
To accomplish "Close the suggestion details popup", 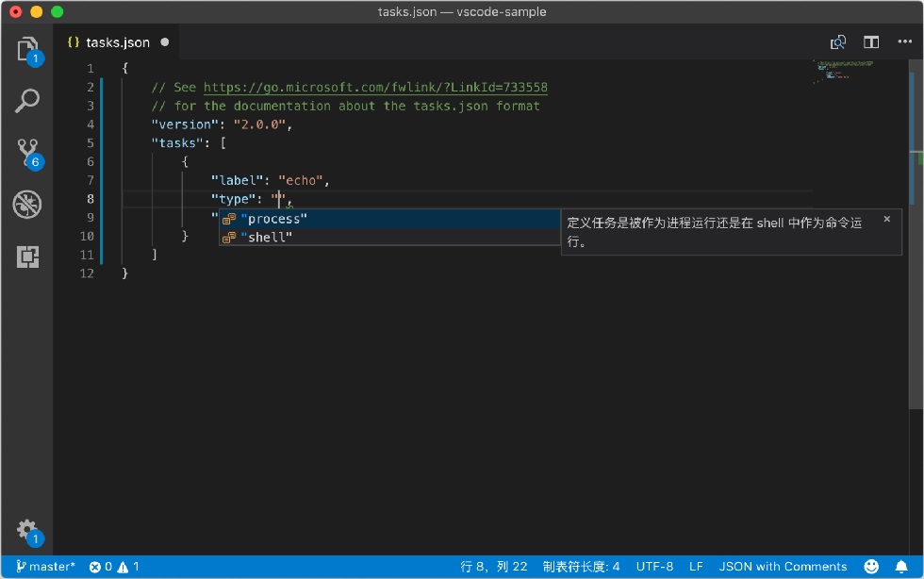I will point(887,219).
